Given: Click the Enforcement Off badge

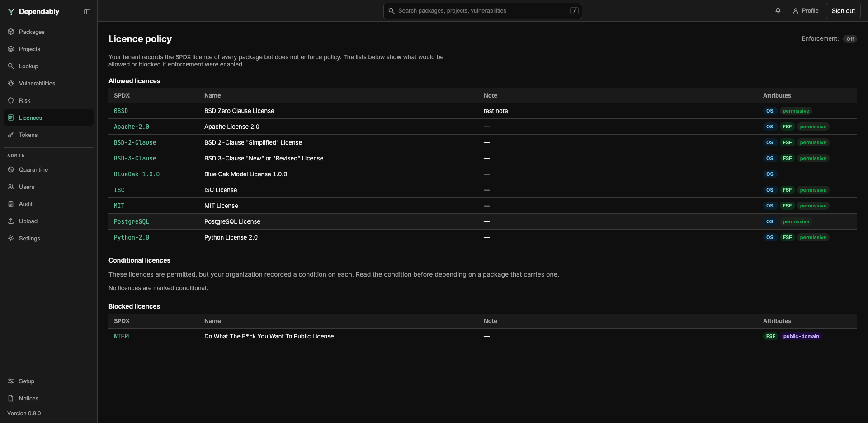Looking at the screenshot, I should coord(850,39).
